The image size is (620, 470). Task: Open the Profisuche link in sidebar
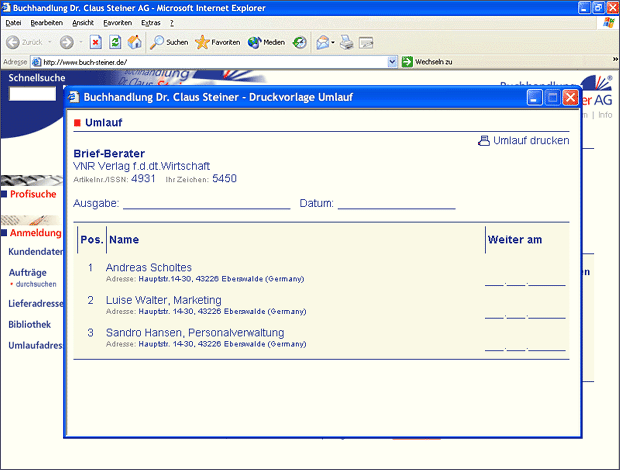[x=33, y=194]
